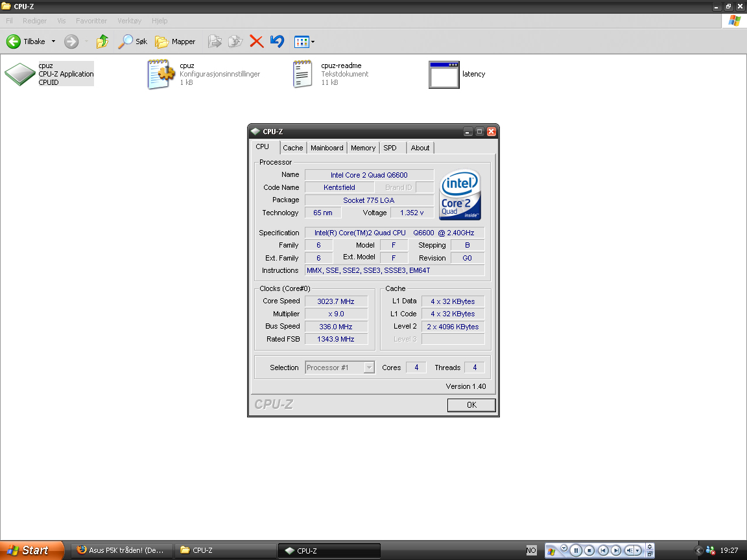747x560 pixels.
Task: Click the Move To folder icon
Action: pyautogui.click(x=215, y=41)
